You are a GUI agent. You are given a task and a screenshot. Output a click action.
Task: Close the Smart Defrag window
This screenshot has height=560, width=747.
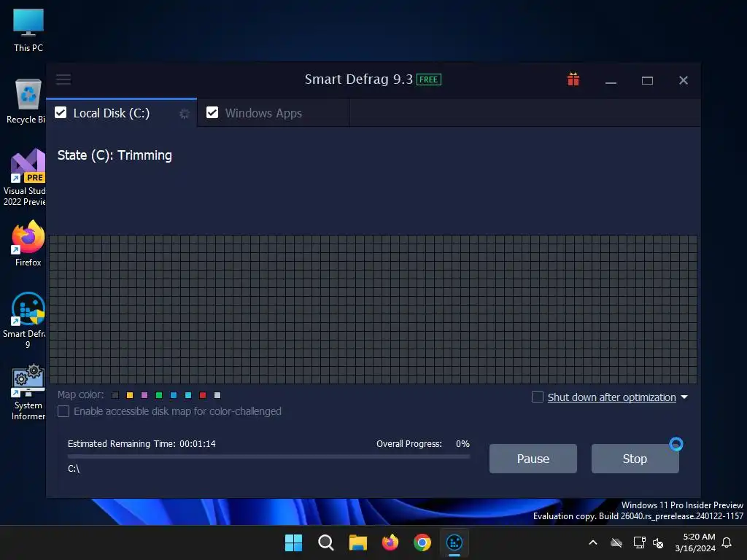[x=683, y=80]
